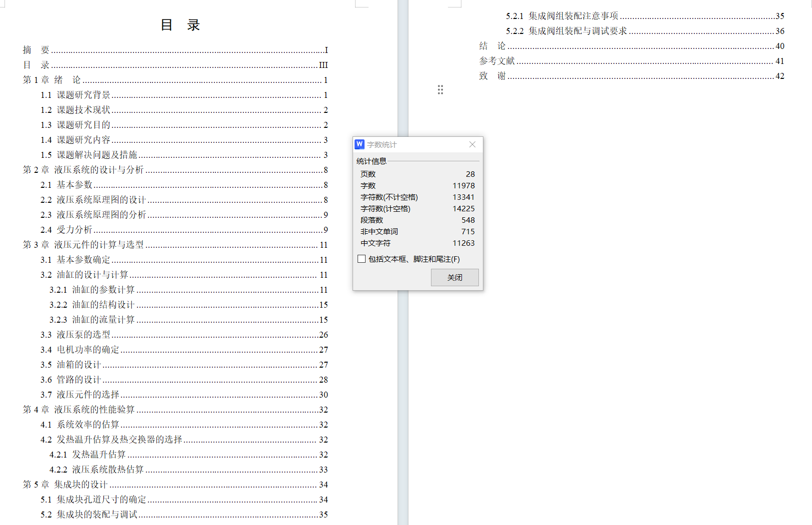Go to 第4章 液压系统的性能验算
This screenshot has width=812, height=525.
(x=175, y=410)
